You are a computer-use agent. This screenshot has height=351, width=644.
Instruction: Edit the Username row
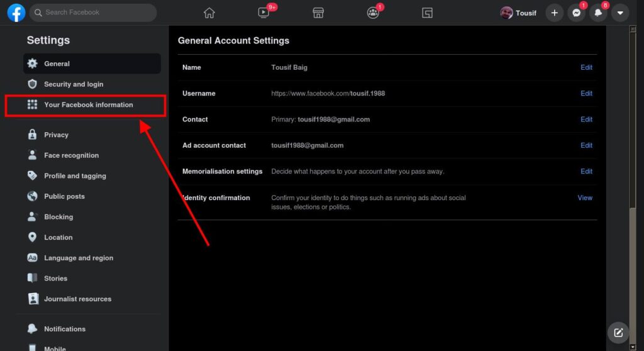point(586,93)
